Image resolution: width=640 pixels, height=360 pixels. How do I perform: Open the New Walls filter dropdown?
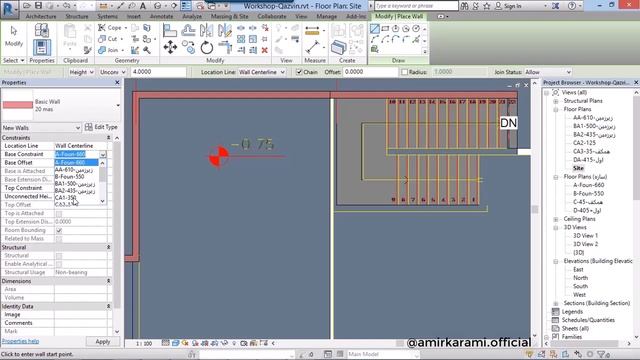click(41, 128)
